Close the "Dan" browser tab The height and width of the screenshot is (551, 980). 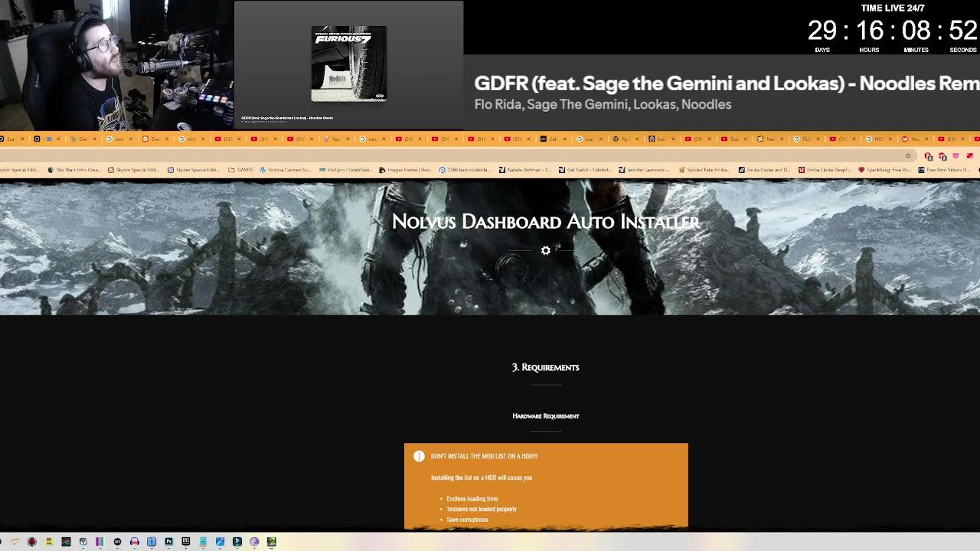(x=94, y=139)
